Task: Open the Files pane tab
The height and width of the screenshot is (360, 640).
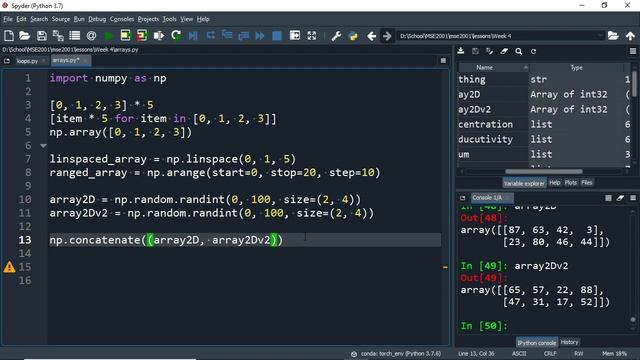Action: point(587,182)
